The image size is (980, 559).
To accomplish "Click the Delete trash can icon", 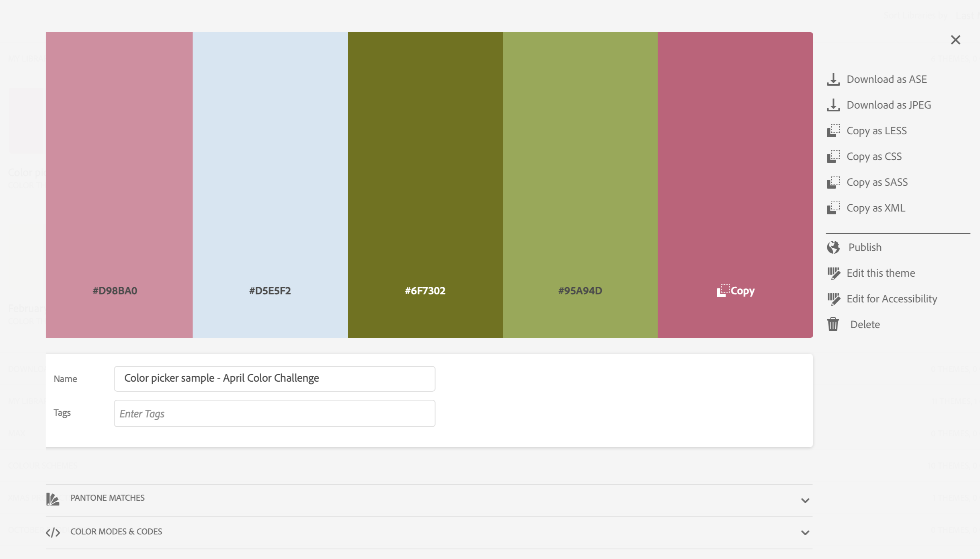I will [833, 324].
